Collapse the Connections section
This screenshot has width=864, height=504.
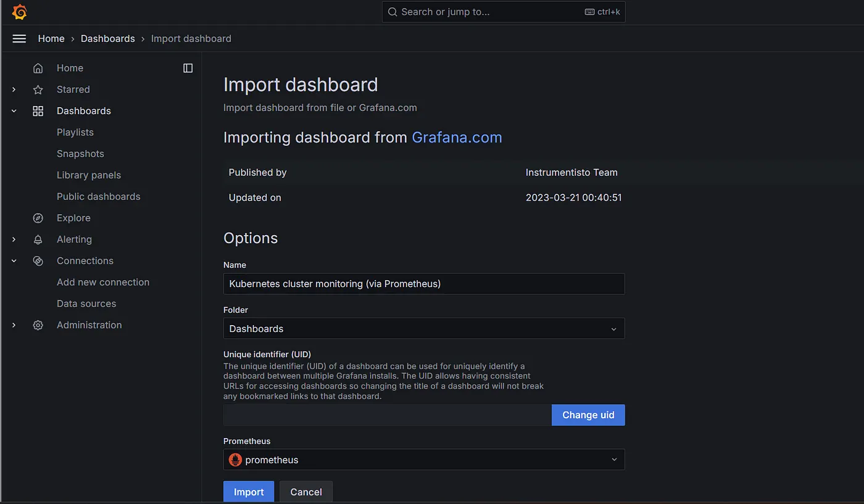pyautogui.click(x=14, y=261)
